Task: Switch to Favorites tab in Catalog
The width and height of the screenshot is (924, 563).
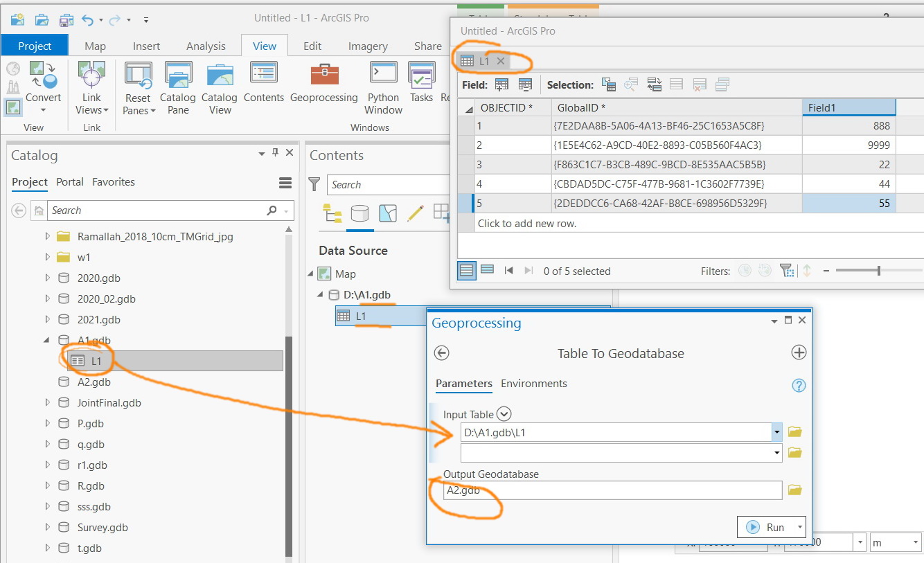Action: [114, 182]
